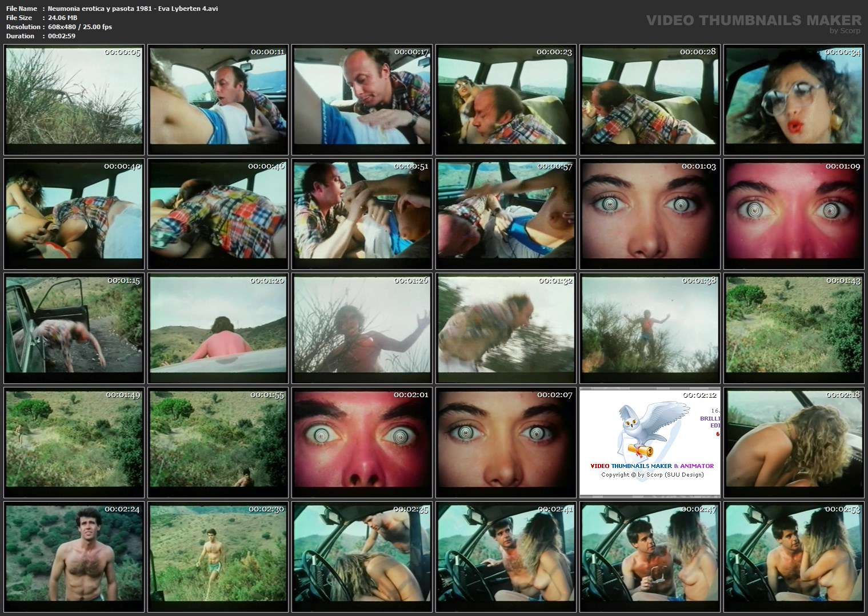Open the blurred motion frame 00:01:32

tap(506, 329)
